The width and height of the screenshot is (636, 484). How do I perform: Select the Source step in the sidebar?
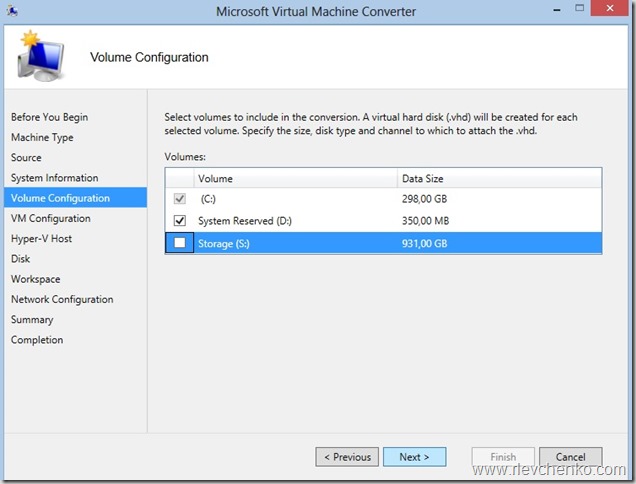[x=26, y=157]
